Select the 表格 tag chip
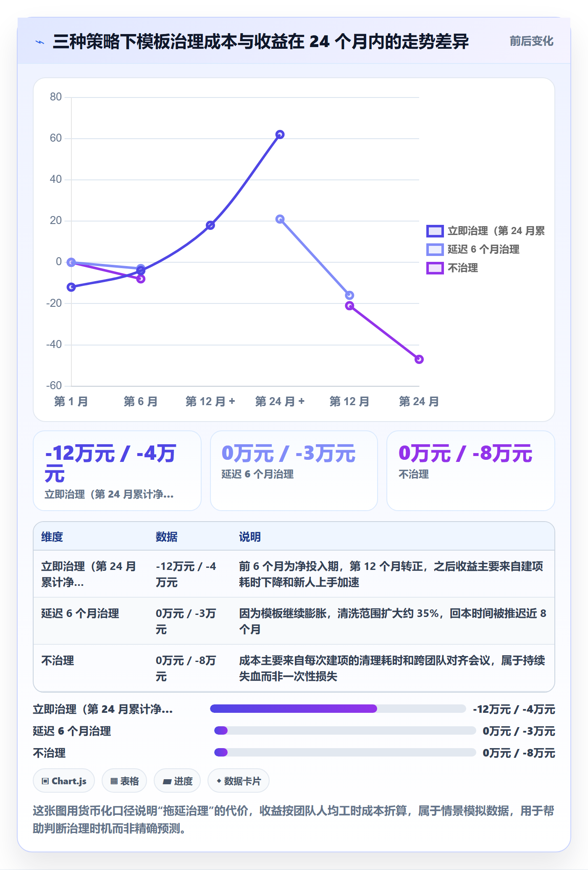This screenshot has height=870, width=588. pos(124,781)
